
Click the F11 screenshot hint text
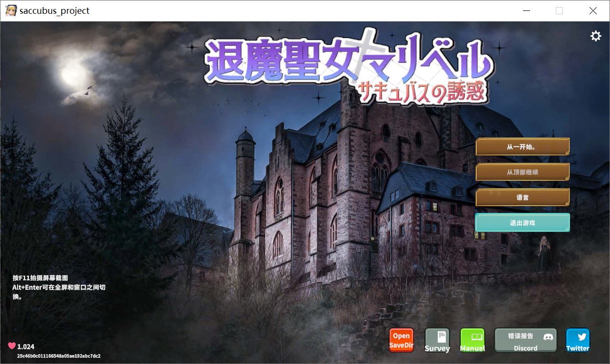coord(40,278)
